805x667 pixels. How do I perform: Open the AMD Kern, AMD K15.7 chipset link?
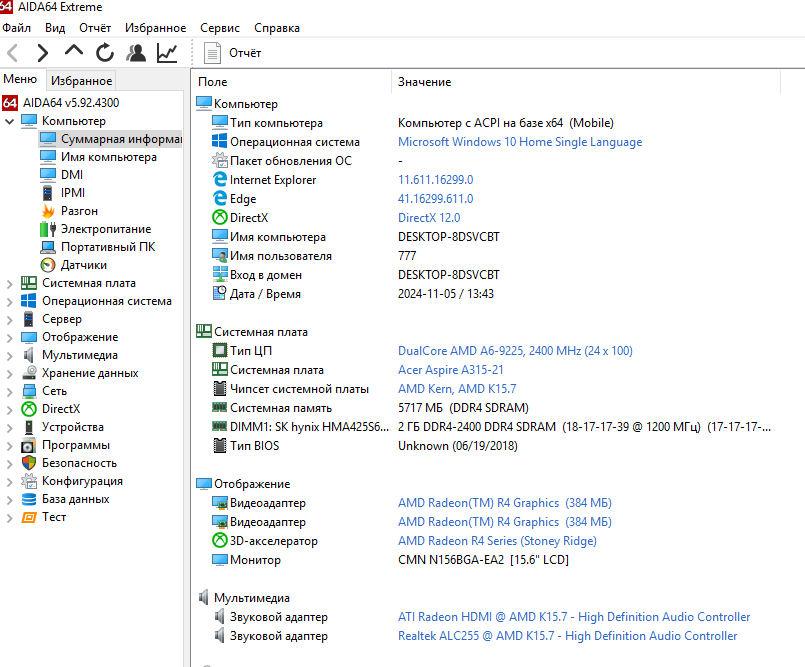click(x=457, y=389)
